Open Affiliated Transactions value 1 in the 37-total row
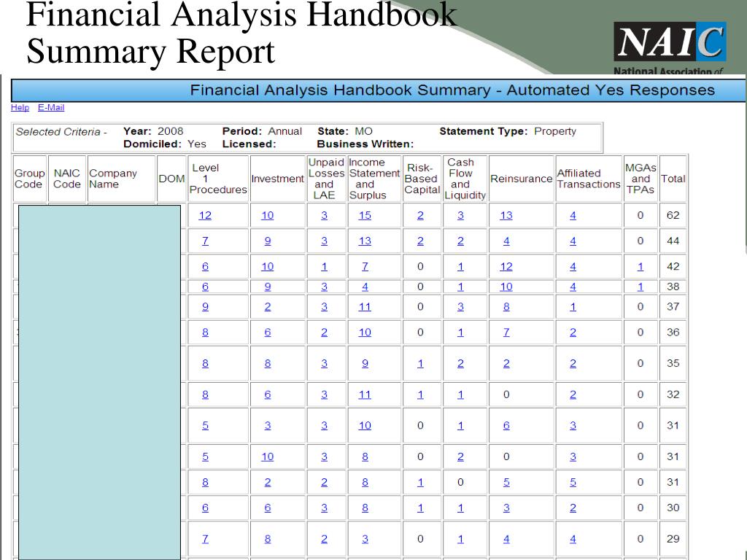 [x=573, y=307]
